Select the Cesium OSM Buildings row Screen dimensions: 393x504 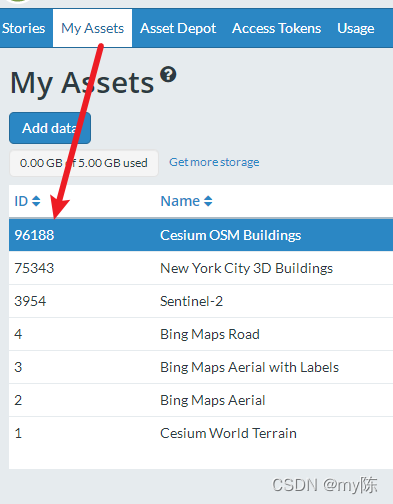[201, 235]
